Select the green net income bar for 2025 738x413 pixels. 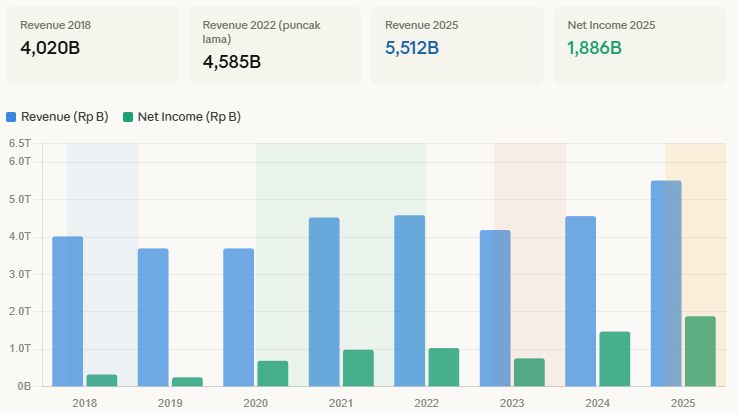(700, 350)
